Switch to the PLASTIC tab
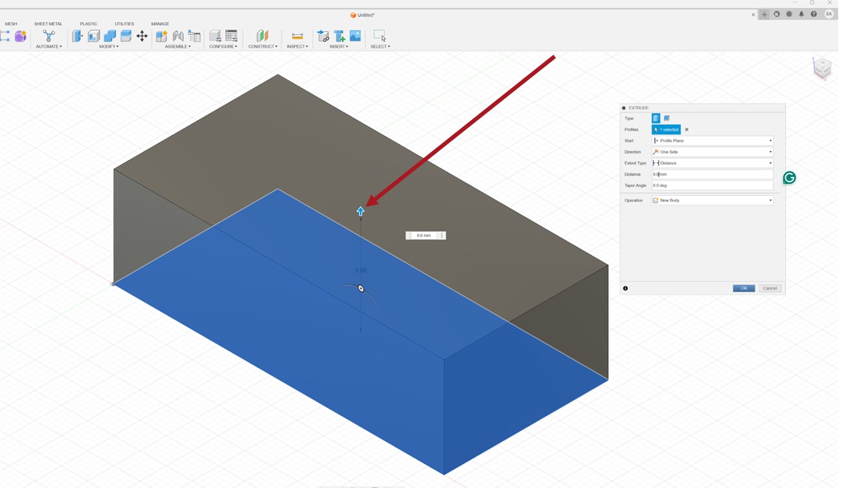Viewport: 868px width, 488px height. 88,24
